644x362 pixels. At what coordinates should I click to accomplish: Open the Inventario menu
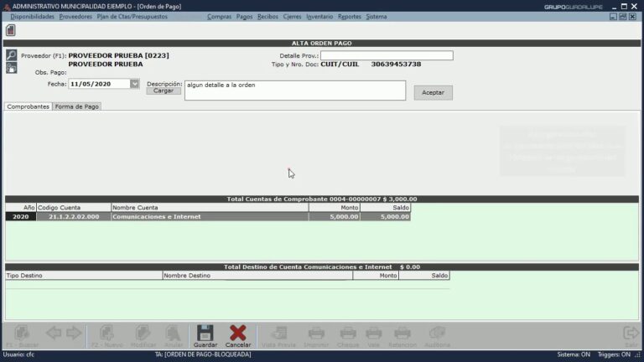pyautogui.click(x=319, y=17)
